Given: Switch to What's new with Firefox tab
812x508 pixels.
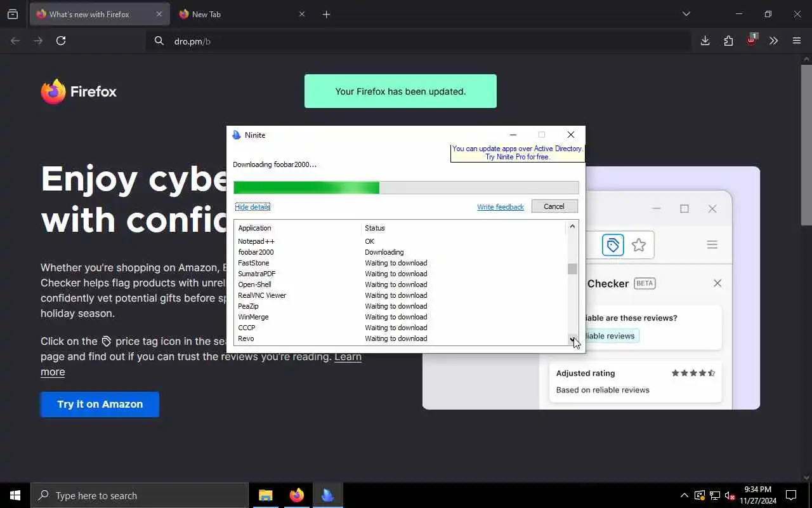Looking at the screenshot, I should (x=100, y=14).
